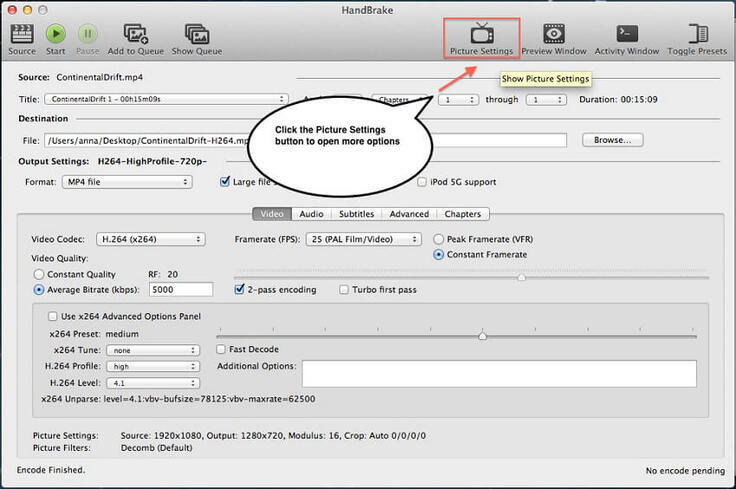The height and width of the screenshot is (489, 736).
Task: Check Use x264 Advanced Options Panel
Action: click(x=53, y=316)
